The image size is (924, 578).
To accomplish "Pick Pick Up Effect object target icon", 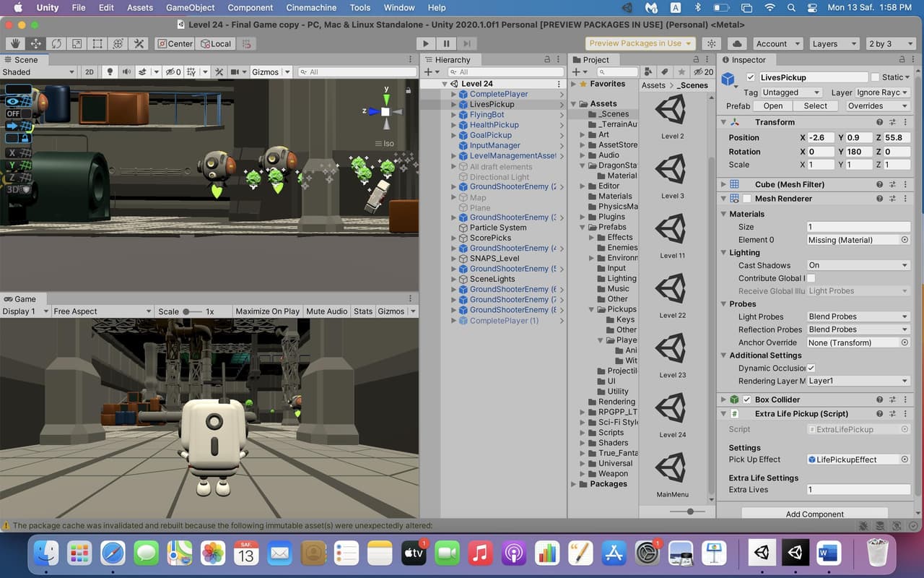I will pos(905,460).
